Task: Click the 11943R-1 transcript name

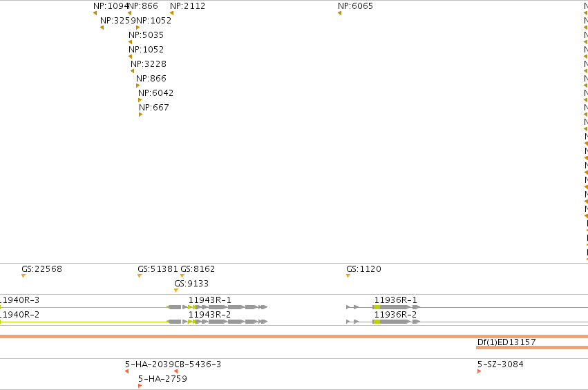Action: tap(209, 300)
